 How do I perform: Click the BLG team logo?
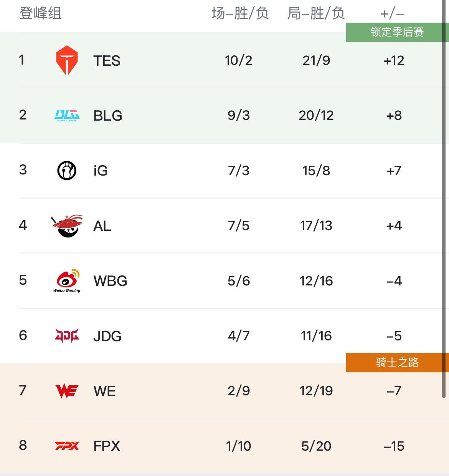(67, 115)
